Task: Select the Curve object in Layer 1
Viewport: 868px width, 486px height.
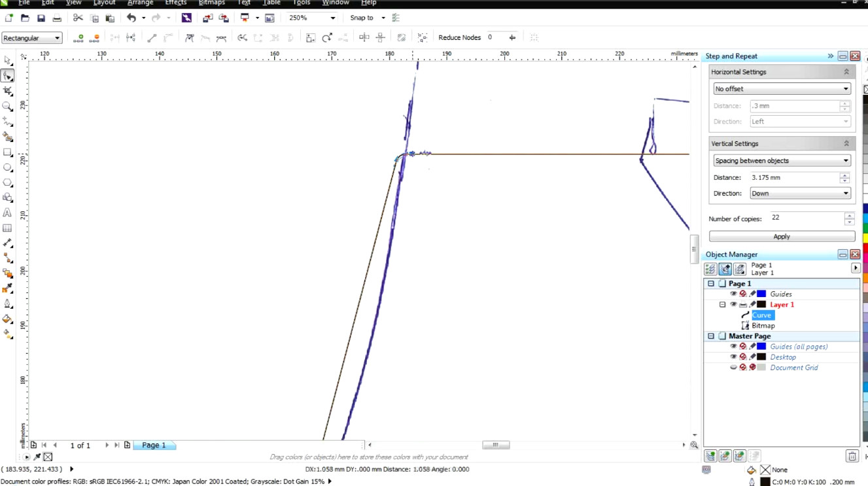Action: pos(762,315)
